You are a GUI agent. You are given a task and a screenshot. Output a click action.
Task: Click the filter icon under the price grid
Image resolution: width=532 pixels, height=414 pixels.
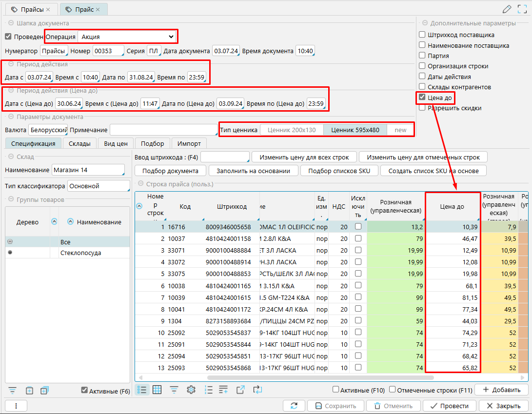(x=174, y=390)
